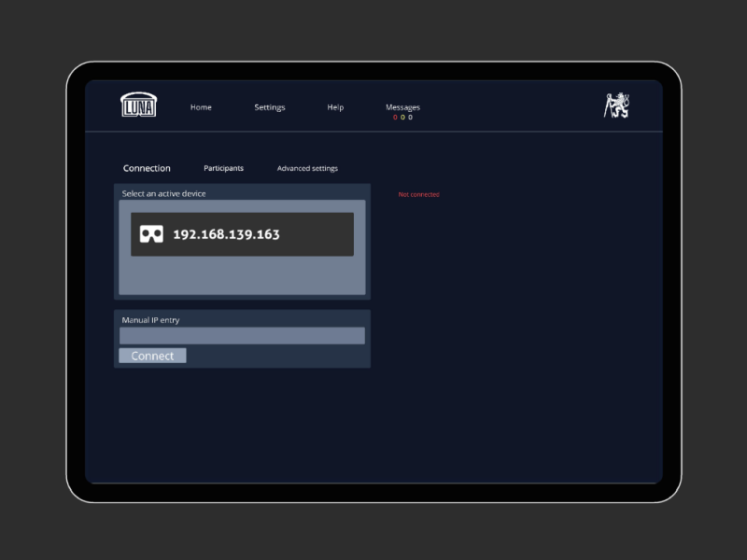Click empty area of the device list
Viewport: 747px width, 560px height.
[x=242, y=276]
